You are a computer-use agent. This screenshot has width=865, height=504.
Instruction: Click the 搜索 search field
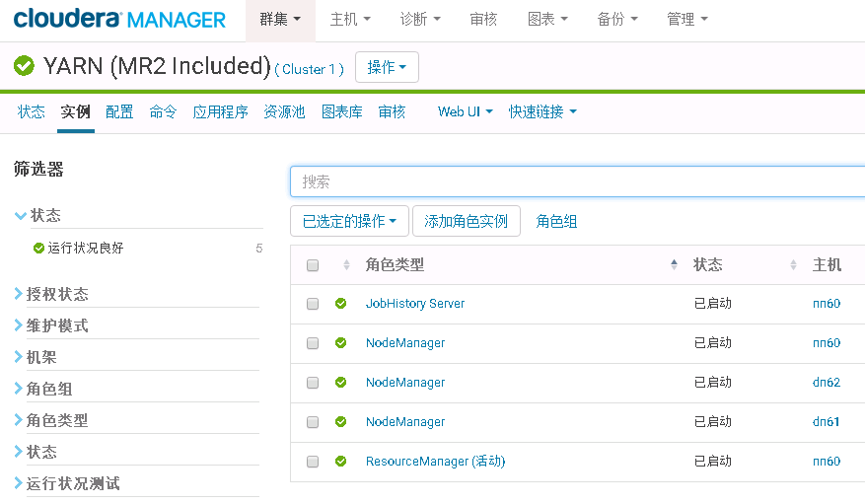click(578, 181)
